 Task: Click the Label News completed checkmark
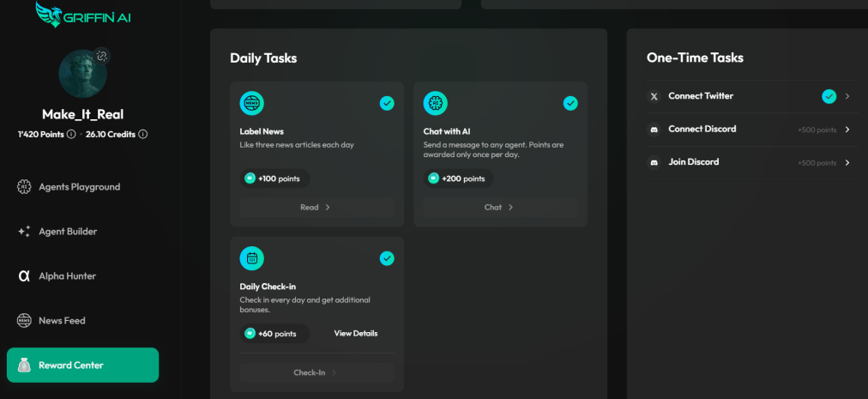click(387, 103)
